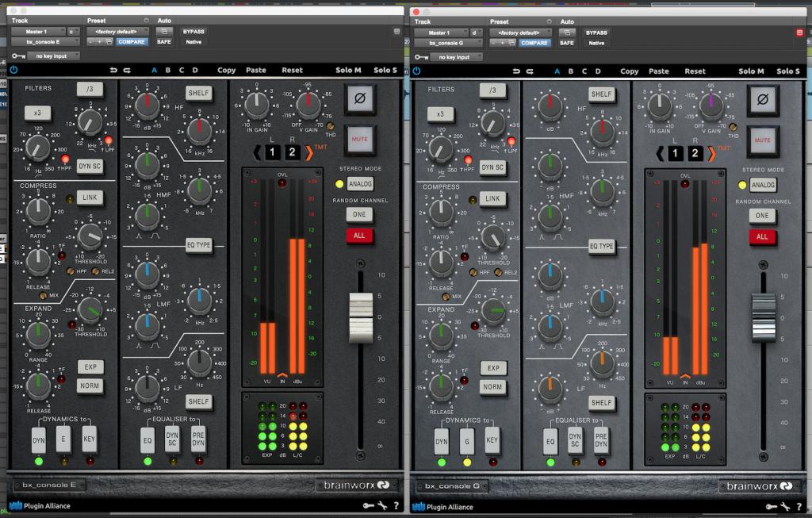Click COMPARE in bx_console E header
812x518 pixels.
click(131, 41)
